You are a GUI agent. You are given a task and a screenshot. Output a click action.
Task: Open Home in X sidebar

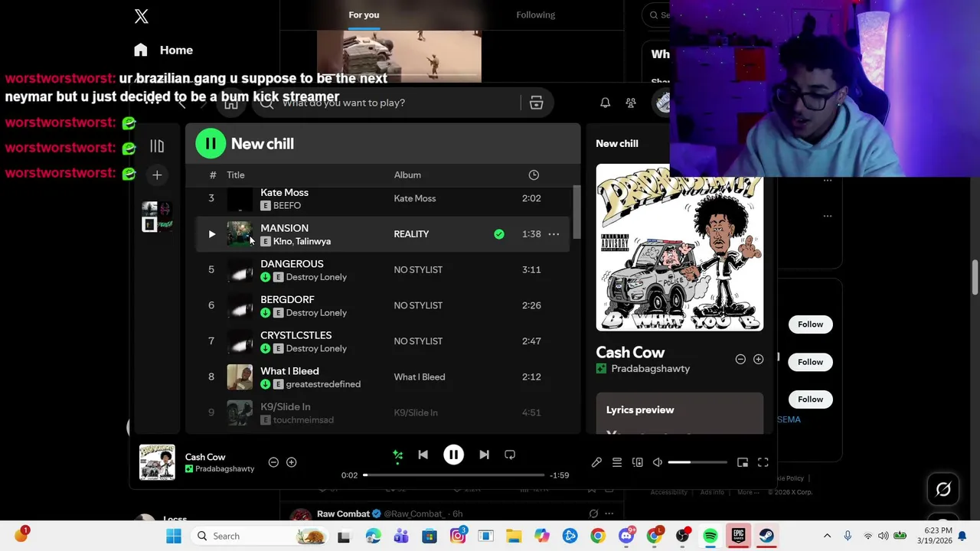[164, 50]
